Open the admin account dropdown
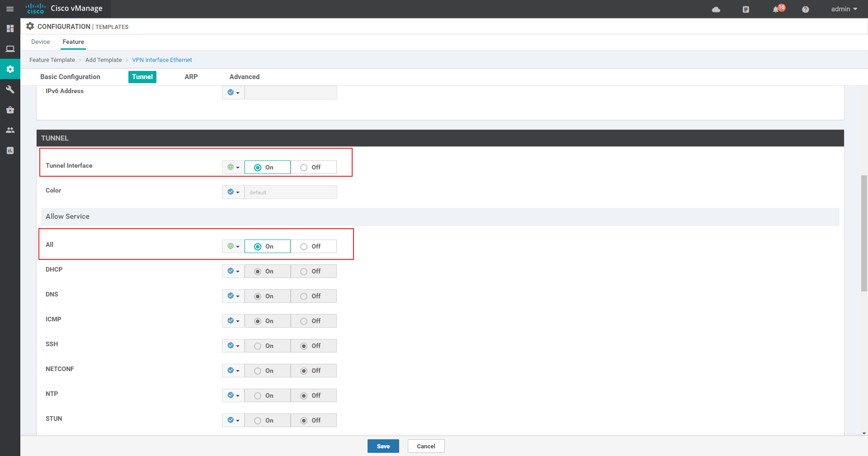Viewport: 868px width, 456px height. coord(844,9)
